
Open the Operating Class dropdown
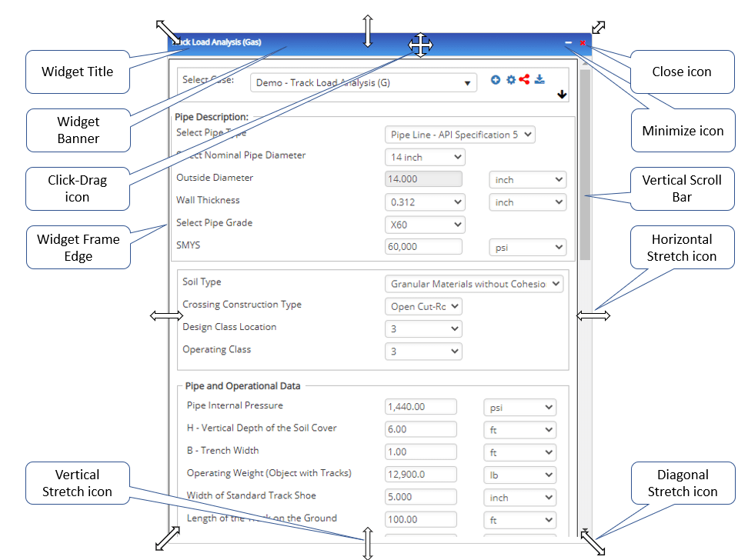[x=423, y=351]
